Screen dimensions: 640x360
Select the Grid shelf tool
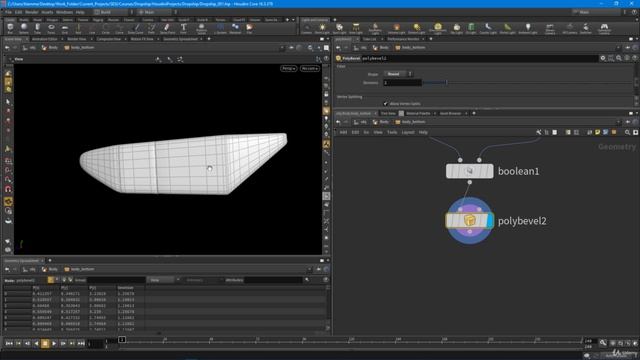[x=64, y=29]
